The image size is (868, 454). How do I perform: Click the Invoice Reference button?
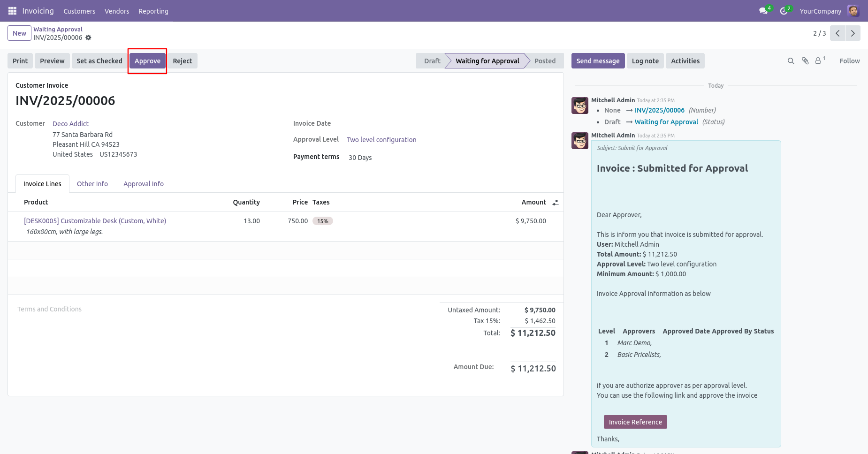coord(635,422)
